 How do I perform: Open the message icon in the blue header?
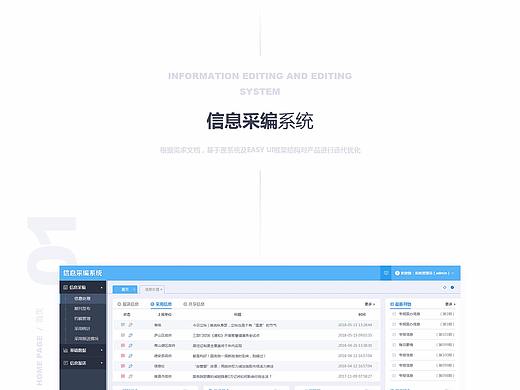pyautogui.click(x=386, y=273)
